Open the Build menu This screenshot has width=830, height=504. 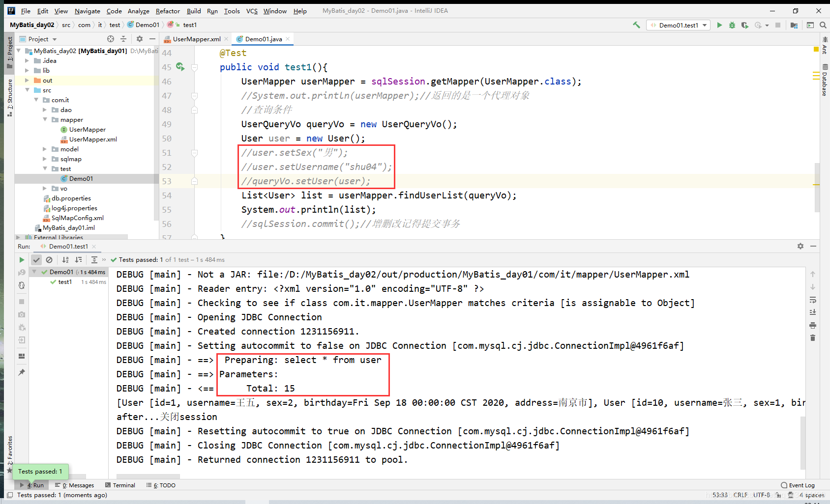coord(194,11)
